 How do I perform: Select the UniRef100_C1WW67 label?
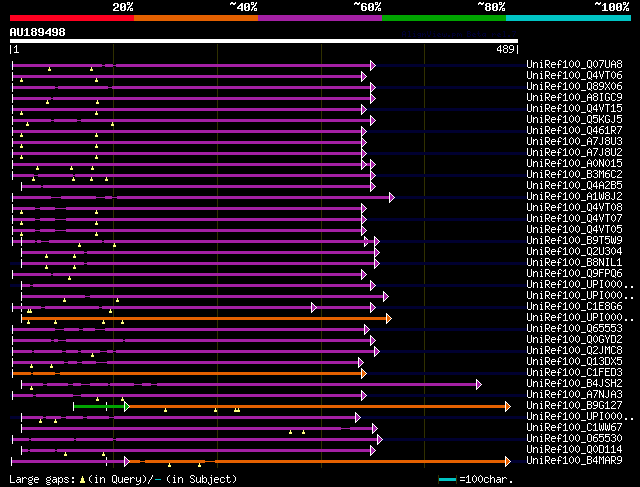pos(574,428)
